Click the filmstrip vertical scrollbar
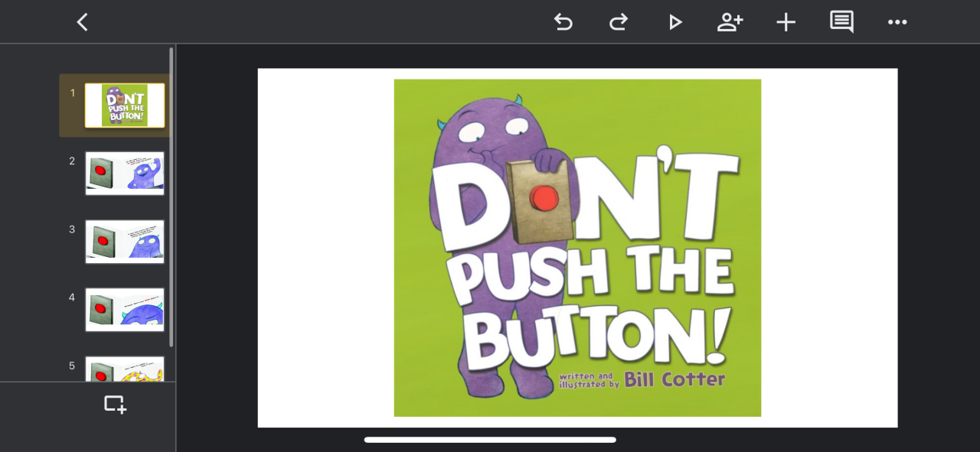 (171, 197)
